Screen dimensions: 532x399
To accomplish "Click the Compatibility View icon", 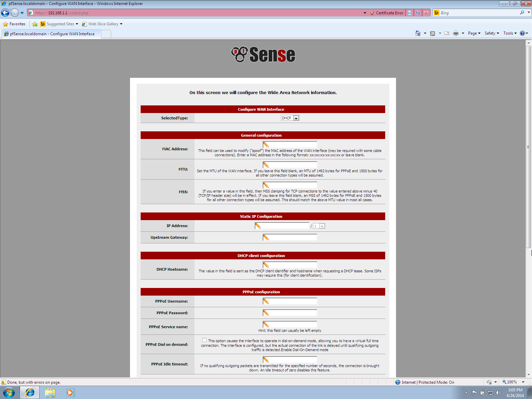I will pyautogui.click(x=410, y=13).
